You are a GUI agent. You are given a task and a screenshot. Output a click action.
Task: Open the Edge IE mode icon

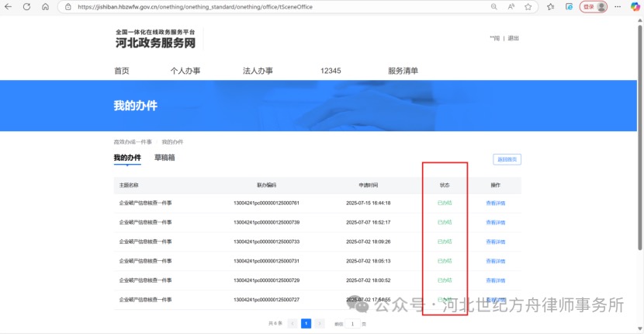[x=569, y=7]
